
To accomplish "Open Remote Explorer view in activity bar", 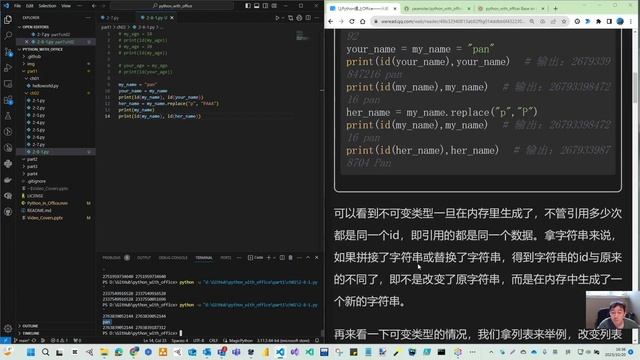I will tap(8, 84).
